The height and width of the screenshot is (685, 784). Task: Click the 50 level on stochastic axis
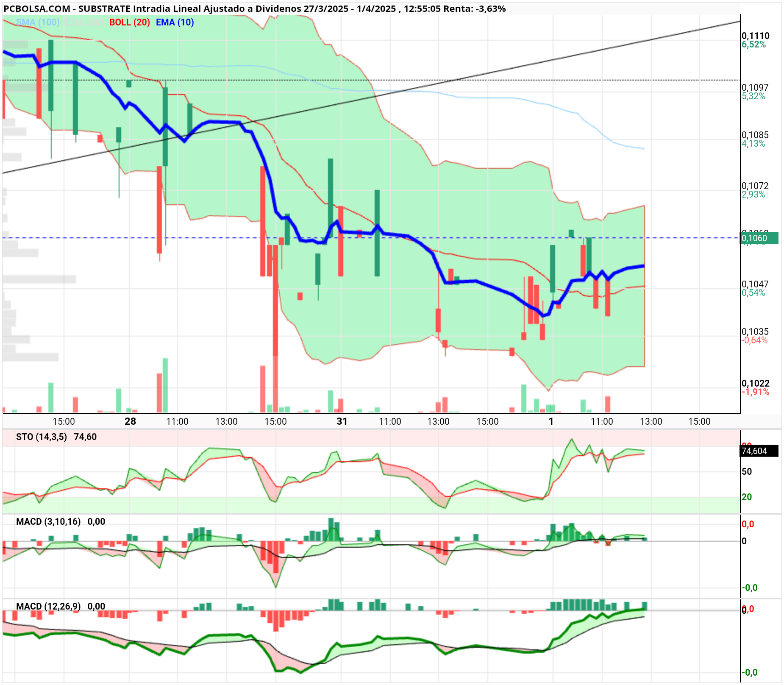747,472
